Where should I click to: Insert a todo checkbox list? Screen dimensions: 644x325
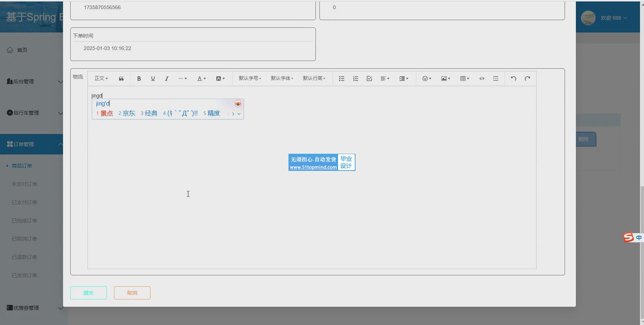pos(369,79)
